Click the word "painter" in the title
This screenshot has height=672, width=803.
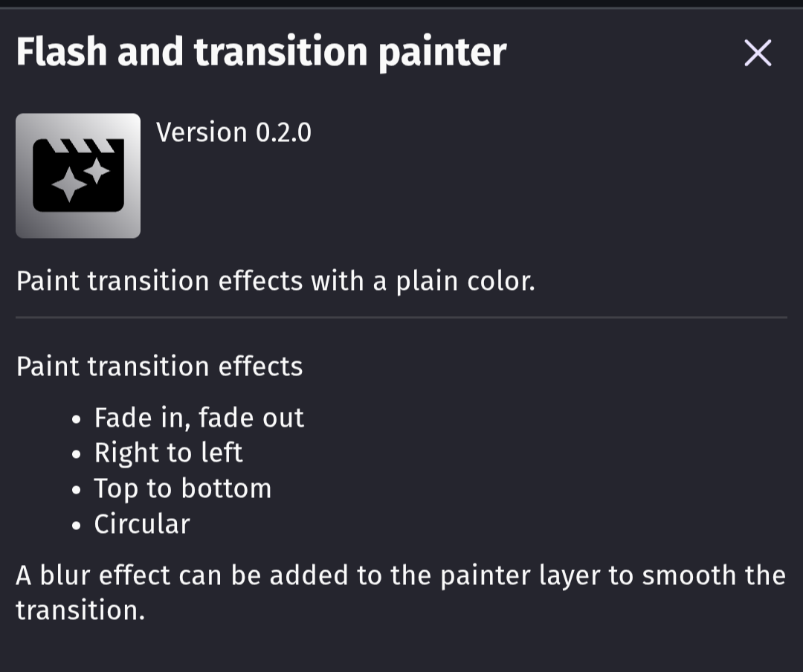point(442,52)
